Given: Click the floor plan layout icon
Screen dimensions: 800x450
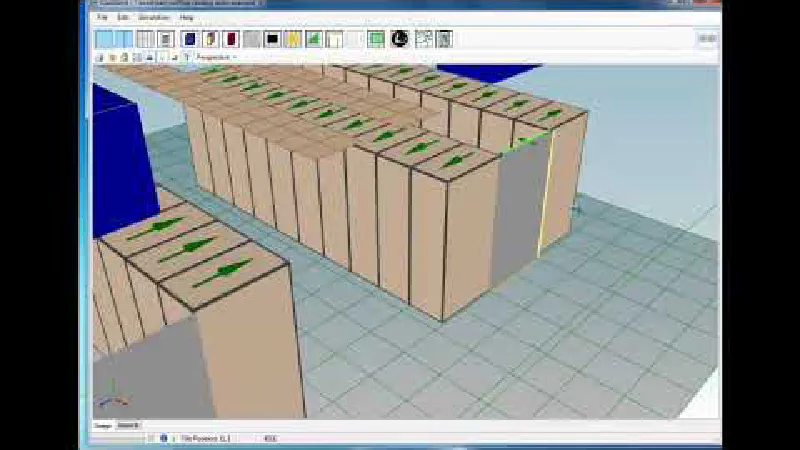Looking at the screenshot, I should pyautogui.click(x=423, y=39).
